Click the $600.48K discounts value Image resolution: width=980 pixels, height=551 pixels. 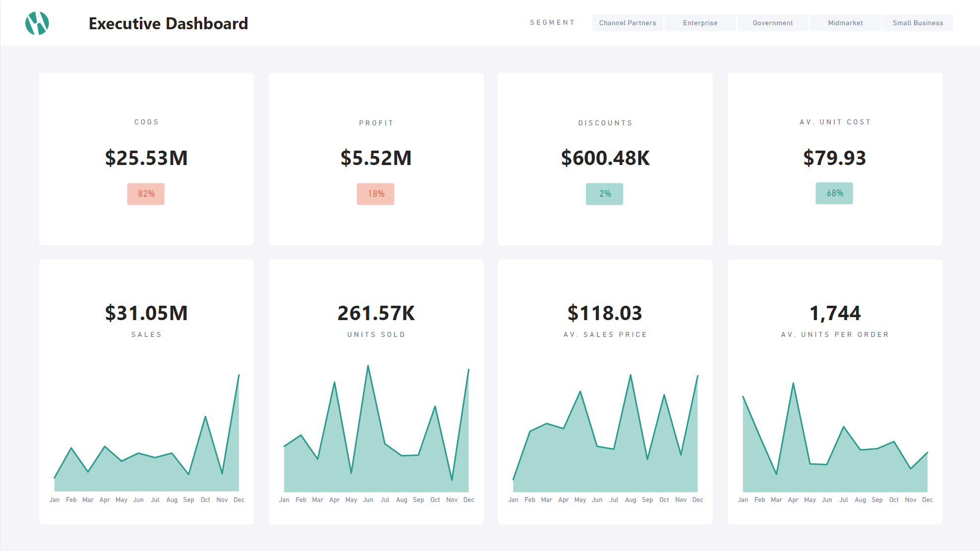(605, 158)
